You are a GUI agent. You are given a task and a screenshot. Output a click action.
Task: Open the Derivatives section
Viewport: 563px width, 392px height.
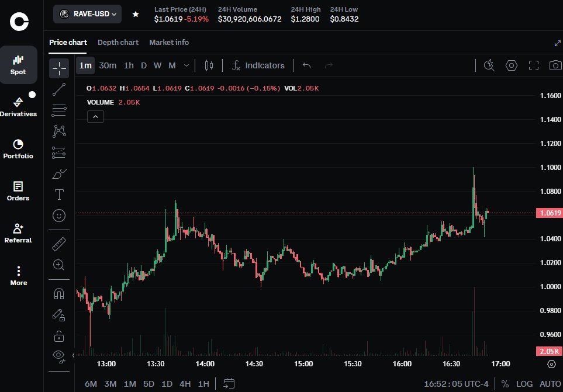click(x=18, y=107)
